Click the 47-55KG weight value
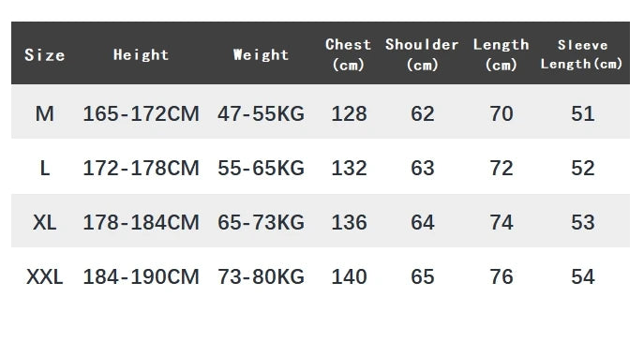Image resolution: width=644 pixels, height=342 pixels. [261, 113]
